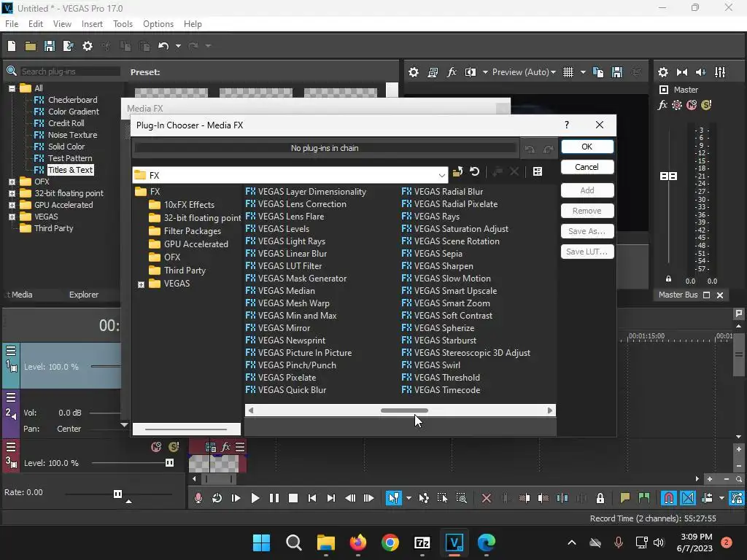This screenshot has width=747, height=560.
Task: Copy preview snapshot to clipboard
Action: (598, 72)
